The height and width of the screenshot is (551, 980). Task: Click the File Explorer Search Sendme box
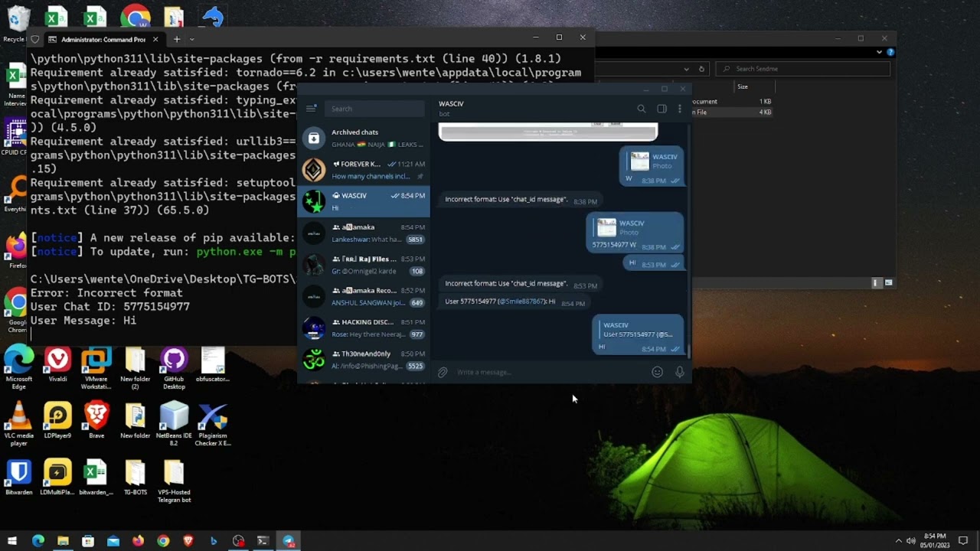pos(802,69)
